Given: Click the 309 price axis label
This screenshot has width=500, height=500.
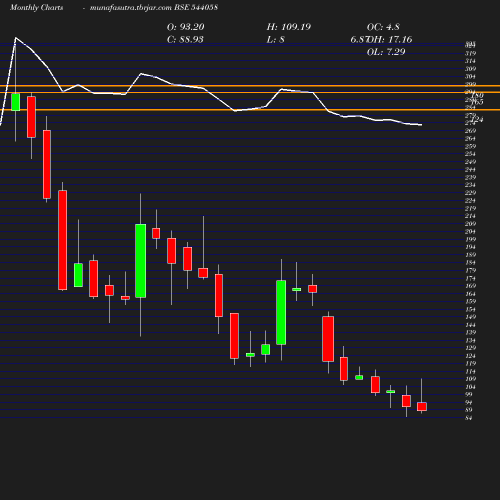Looking at the screenshot, I should pos(470,69).
